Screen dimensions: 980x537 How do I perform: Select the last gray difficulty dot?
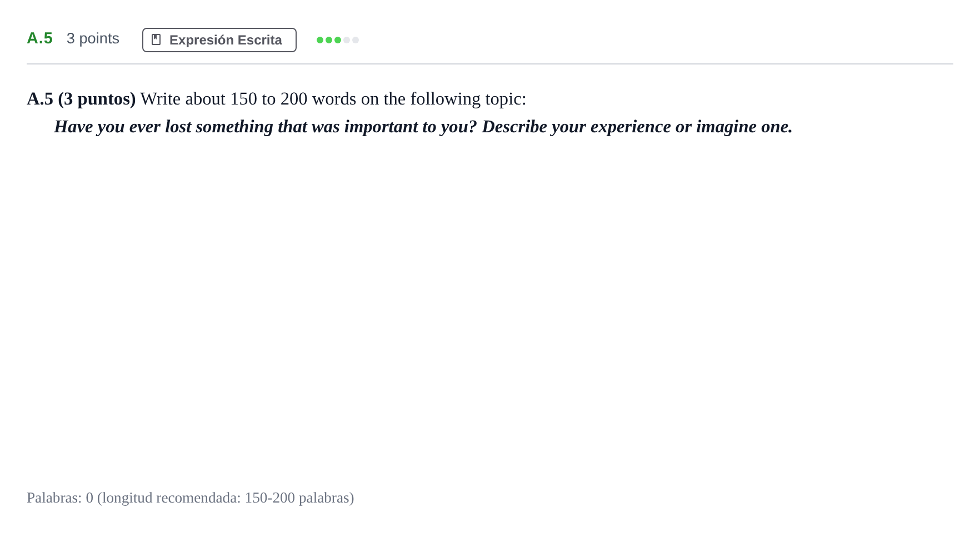(x=356, y=40)
